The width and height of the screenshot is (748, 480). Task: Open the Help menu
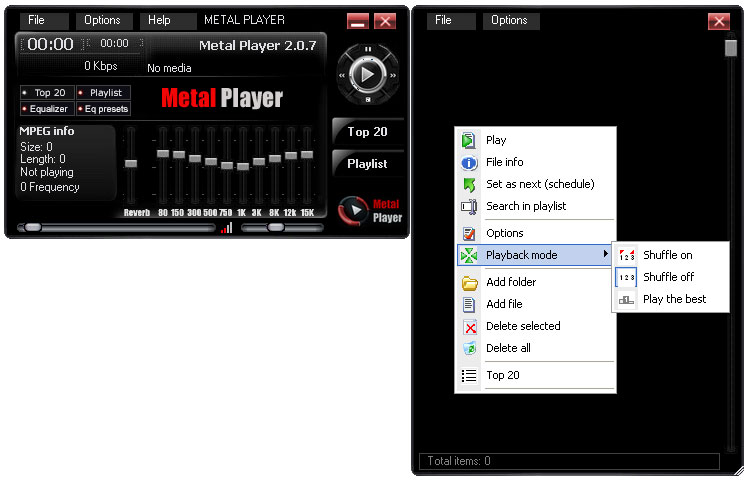pos(168,21)
